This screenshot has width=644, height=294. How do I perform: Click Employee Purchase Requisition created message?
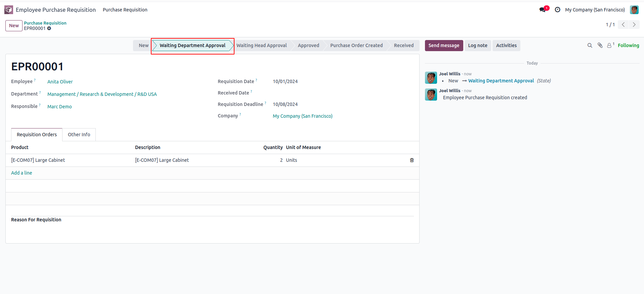[485, 98]
